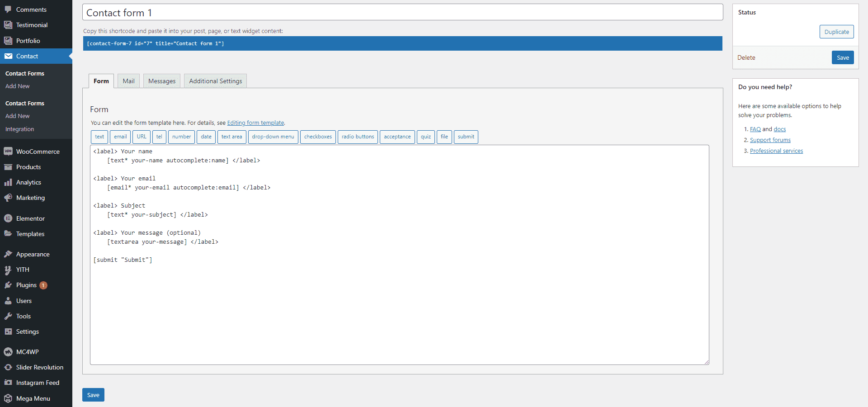Click the Users person icon
Image resolution: width=868 pixels, height=407 pixels.
click(8, 301)
